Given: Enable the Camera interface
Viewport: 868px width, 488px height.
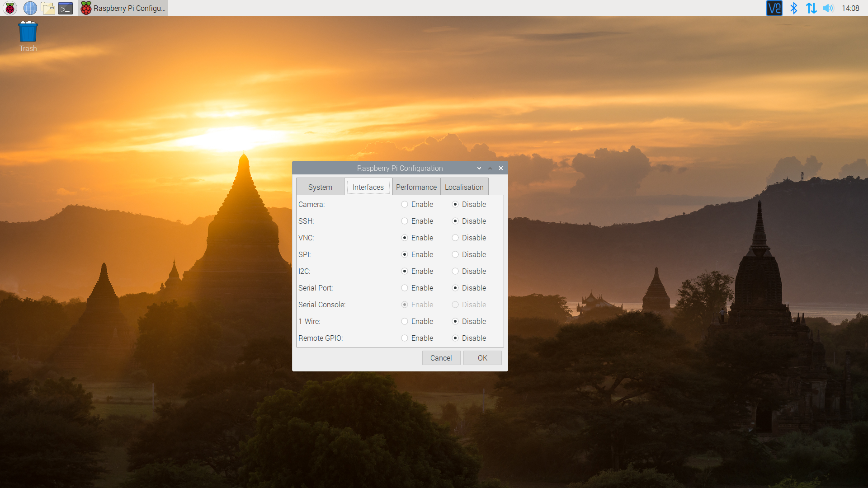Looking at the screenshot, I should (405, 204).
